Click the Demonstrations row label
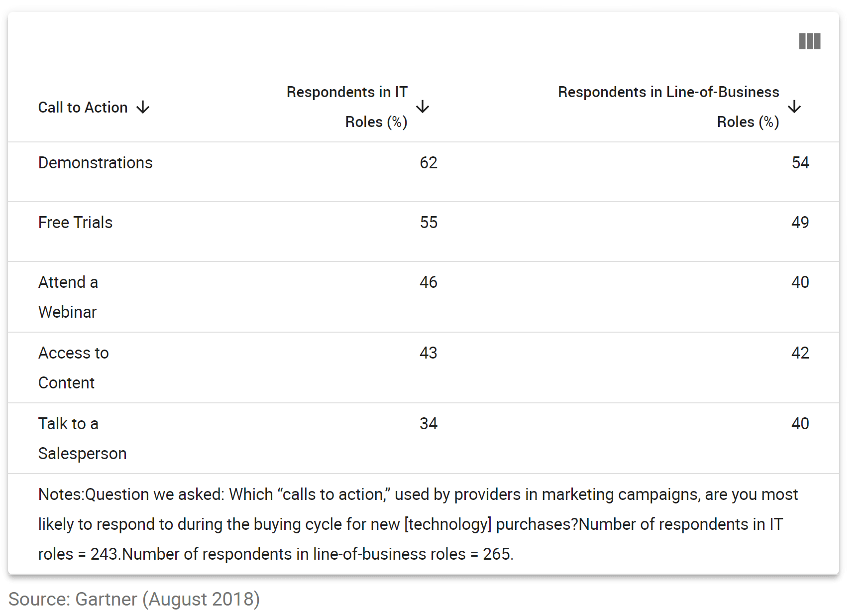This screenshot has height=613, width=868. tap(96, 163)
